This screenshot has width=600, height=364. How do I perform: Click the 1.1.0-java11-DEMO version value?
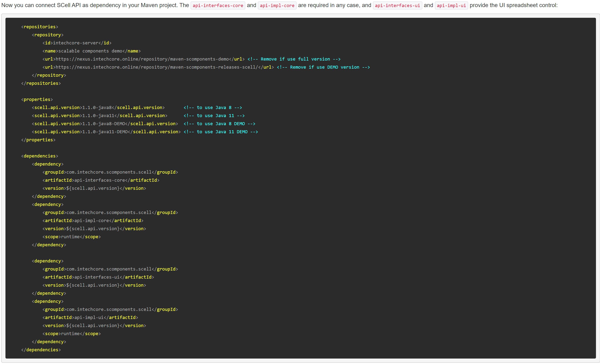click(105, 132)
